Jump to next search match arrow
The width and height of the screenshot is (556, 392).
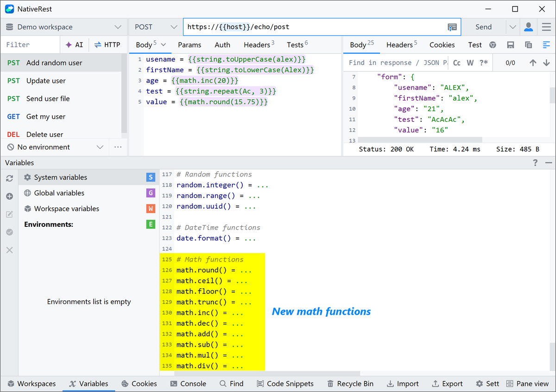[x=546, y=63]
